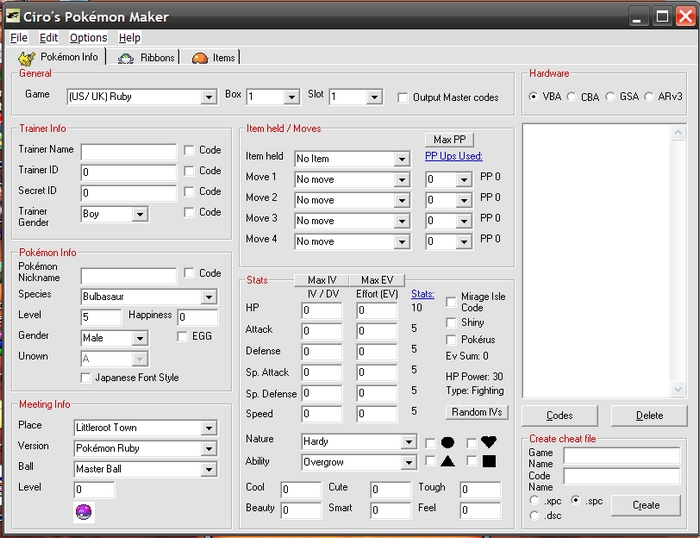Select the GSA hardware option
700x538 pixels.
pyautogui.click(x=610, y=96)
